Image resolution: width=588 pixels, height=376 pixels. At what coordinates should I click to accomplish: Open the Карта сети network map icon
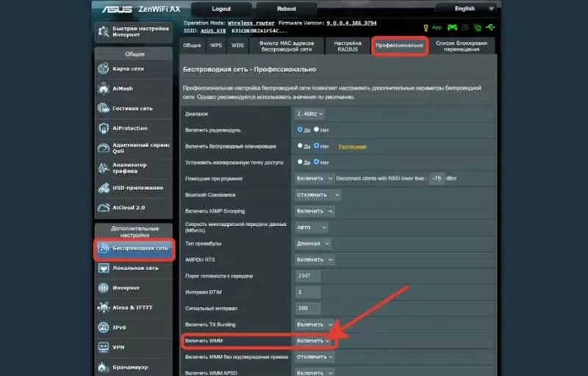point(104,68)
